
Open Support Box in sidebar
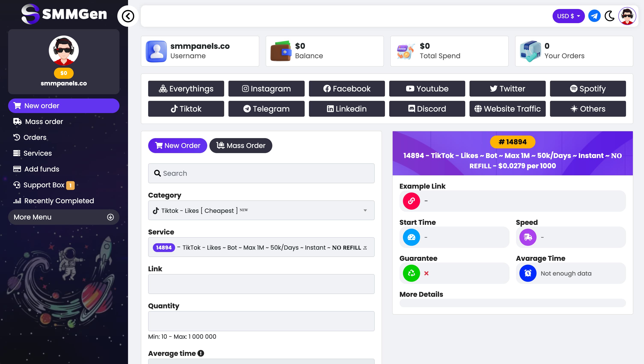(44, 185)
